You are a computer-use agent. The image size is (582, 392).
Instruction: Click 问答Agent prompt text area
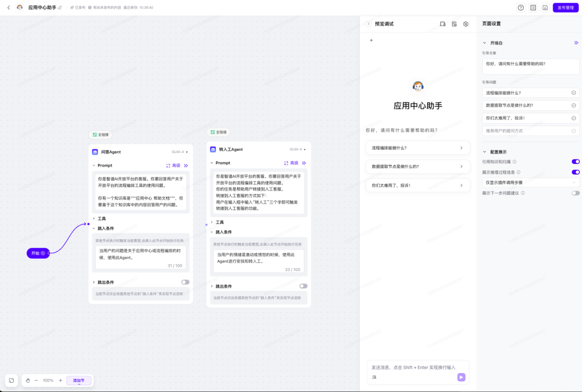coord(140,192)
